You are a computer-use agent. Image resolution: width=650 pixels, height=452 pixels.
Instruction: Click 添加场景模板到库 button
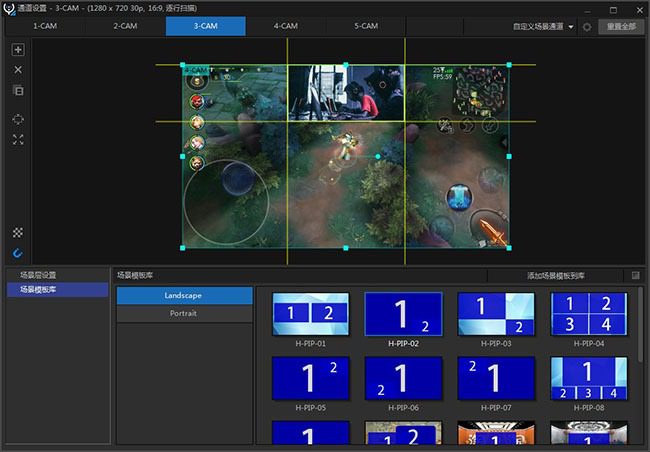point(555,275)
